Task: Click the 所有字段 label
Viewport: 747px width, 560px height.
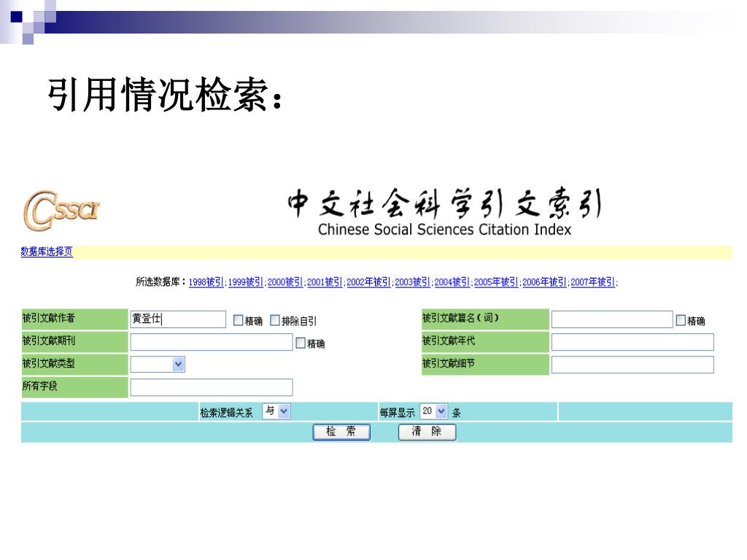Action: tap(39, 386)
